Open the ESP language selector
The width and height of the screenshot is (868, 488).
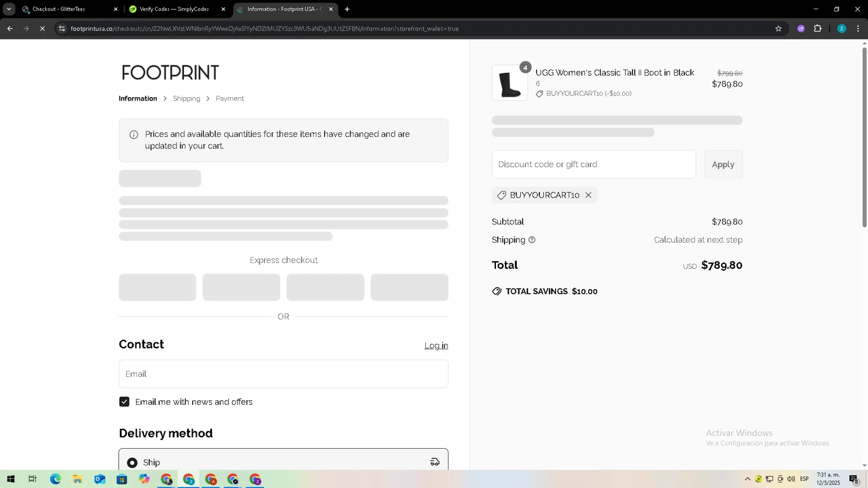(804, 479)
